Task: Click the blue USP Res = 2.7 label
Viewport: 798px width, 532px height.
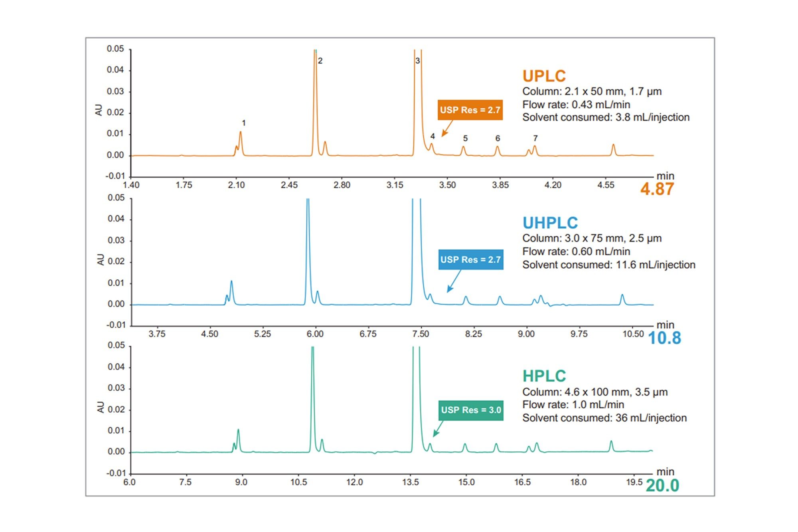Action: (x=470, y=259)
